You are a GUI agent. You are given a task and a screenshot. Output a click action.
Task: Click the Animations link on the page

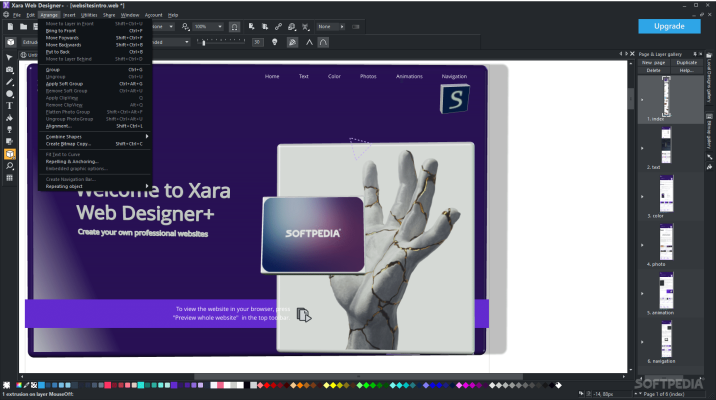pyautogui.click(x=409, y=76)
